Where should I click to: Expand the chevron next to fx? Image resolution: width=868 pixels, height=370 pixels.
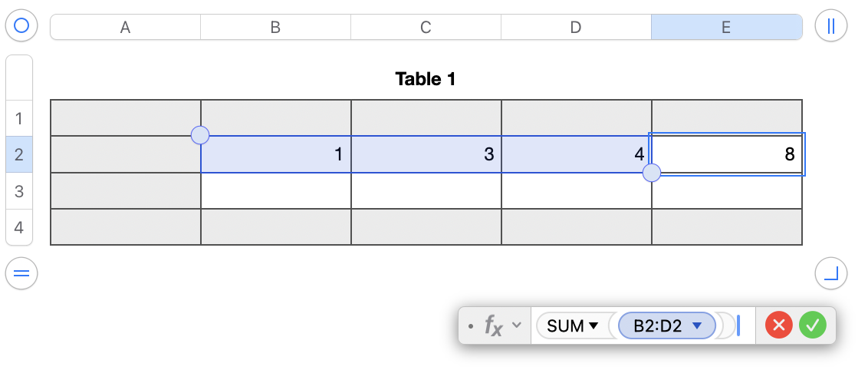click(517, 325)
